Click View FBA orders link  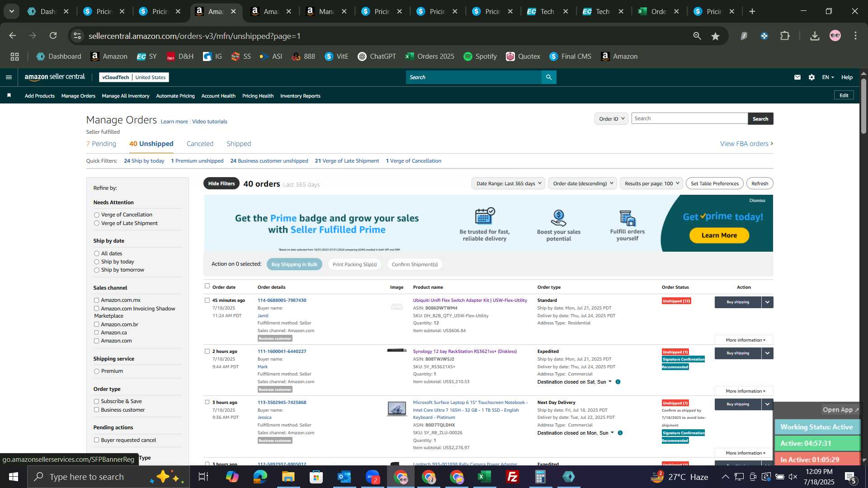click(x=747, y=144)
